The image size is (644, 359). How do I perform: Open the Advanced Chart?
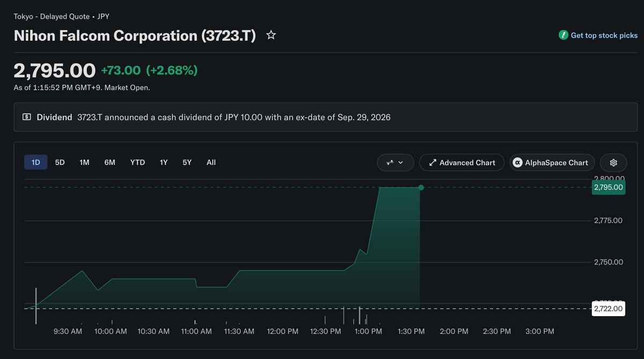click(x=462, y=163)
